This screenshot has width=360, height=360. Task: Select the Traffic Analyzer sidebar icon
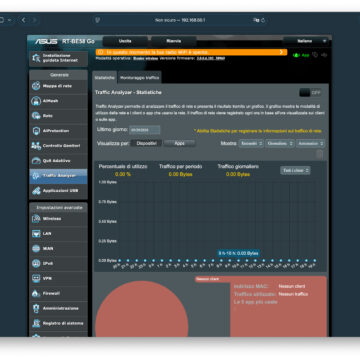click(x=36, y=176)
